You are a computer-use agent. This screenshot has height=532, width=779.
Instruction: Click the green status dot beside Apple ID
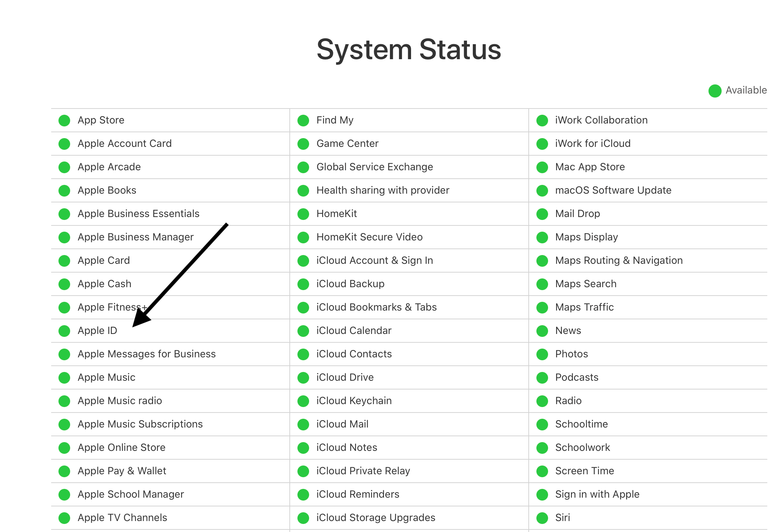coord(64,331)
